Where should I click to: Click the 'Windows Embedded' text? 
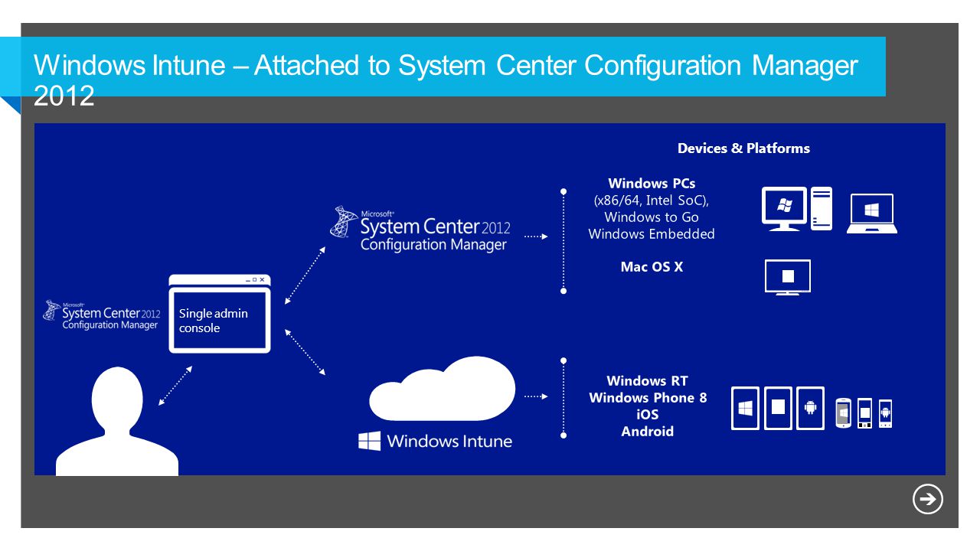coord(652,234)
